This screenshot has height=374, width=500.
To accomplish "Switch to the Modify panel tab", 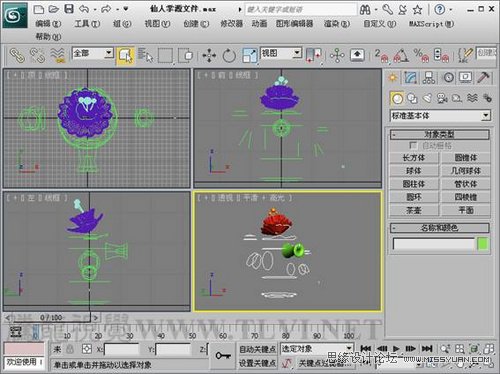I will pos(411,78).
